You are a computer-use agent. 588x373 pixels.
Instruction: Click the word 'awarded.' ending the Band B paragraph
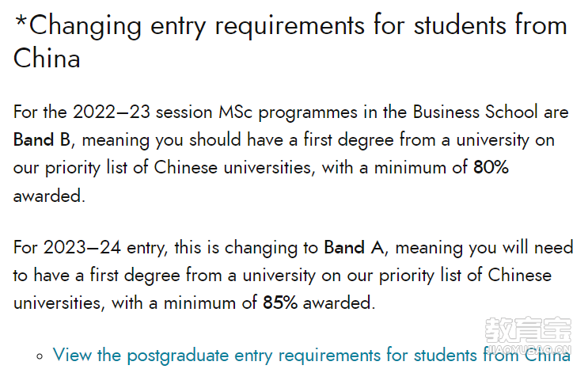coord(50,196)
